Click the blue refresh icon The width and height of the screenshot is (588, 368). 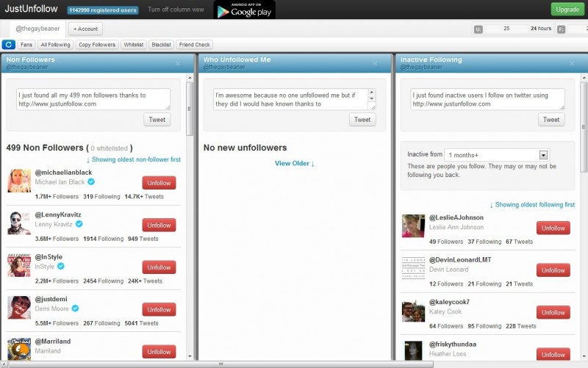[8, 45]
